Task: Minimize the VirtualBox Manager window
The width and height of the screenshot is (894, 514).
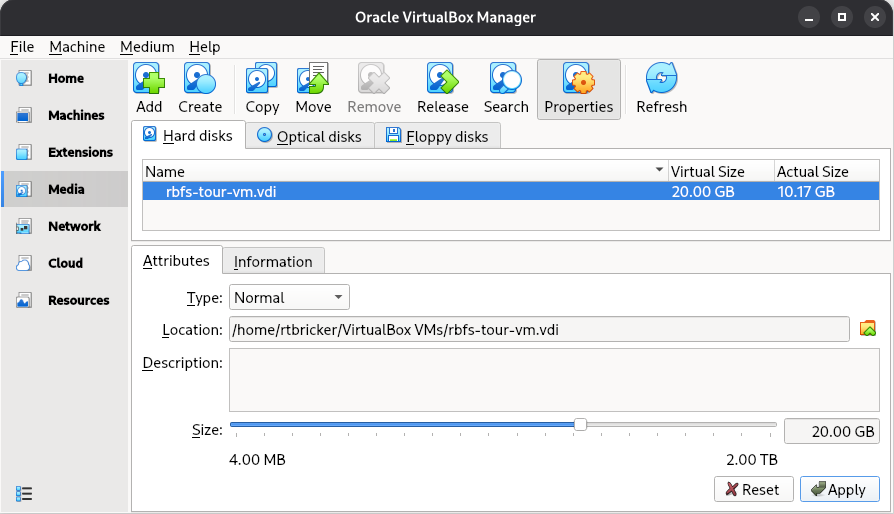Action: (808, 18)
